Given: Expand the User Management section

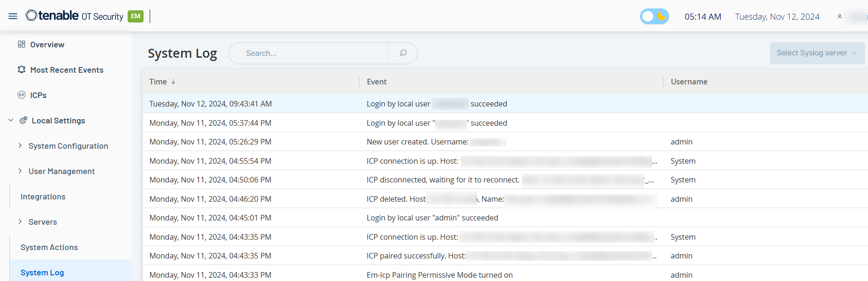Looking at the screenshot, I should [x=20, y=171].
